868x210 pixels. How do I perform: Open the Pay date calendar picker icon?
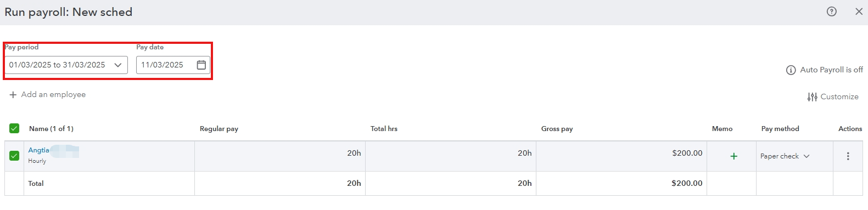pyautogui.click(x=201, y=65)
